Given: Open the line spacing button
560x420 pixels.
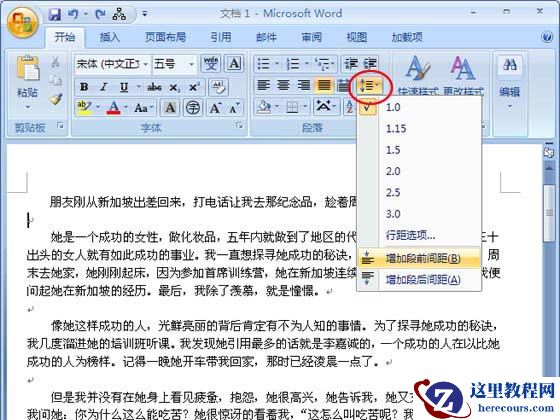Looking at the screenshot, I should pyautogui.click(x=369, y=86).
